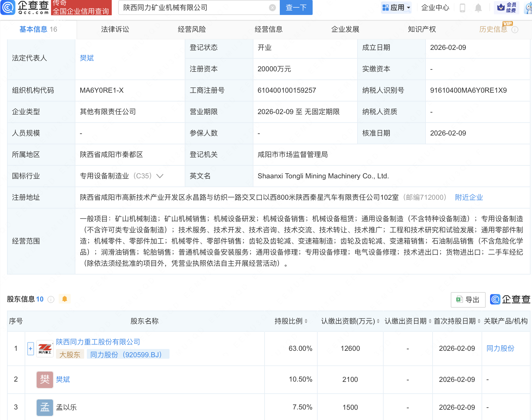
Task: Sort by 认缴出资额 column
Action: pyautogui.click(x=378, y=321)
